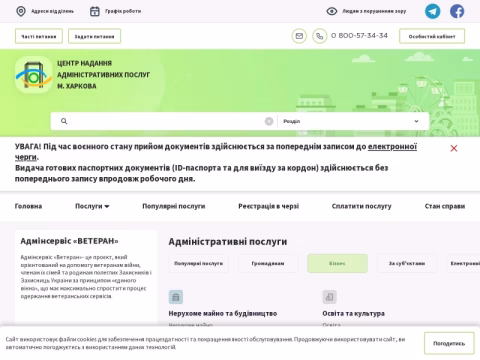Image resolution: width=480 pixels, height=360 pixels.
Task: Go to Головна in navigation
Action: point(28,206)
